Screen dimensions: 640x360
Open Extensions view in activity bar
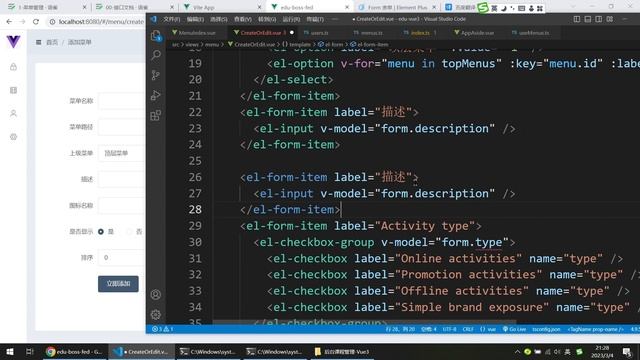coord(156,115)
